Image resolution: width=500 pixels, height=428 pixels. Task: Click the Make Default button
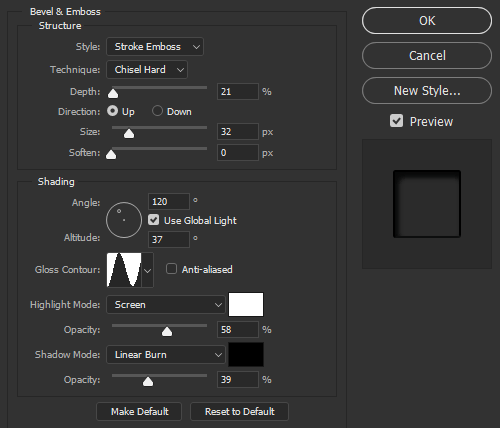[x=139, y=412]
